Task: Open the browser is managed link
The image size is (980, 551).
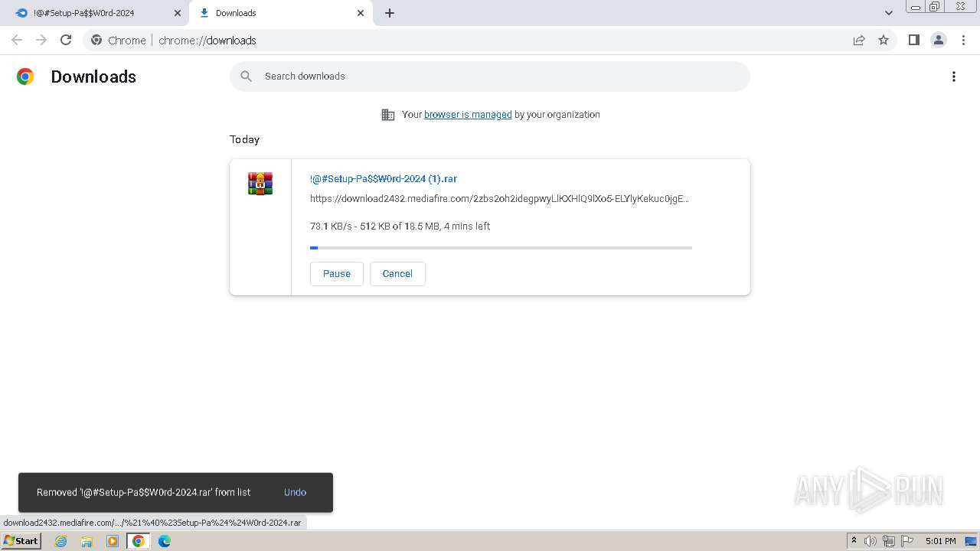Action: click(468, 114)
